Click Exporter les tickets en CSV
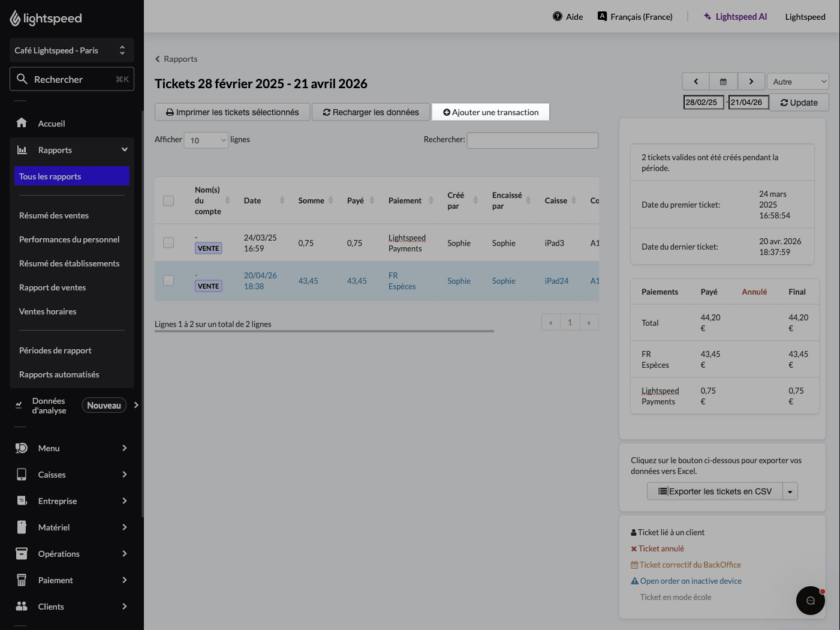This screenshot has height=630, width=840. coord(715,491)
